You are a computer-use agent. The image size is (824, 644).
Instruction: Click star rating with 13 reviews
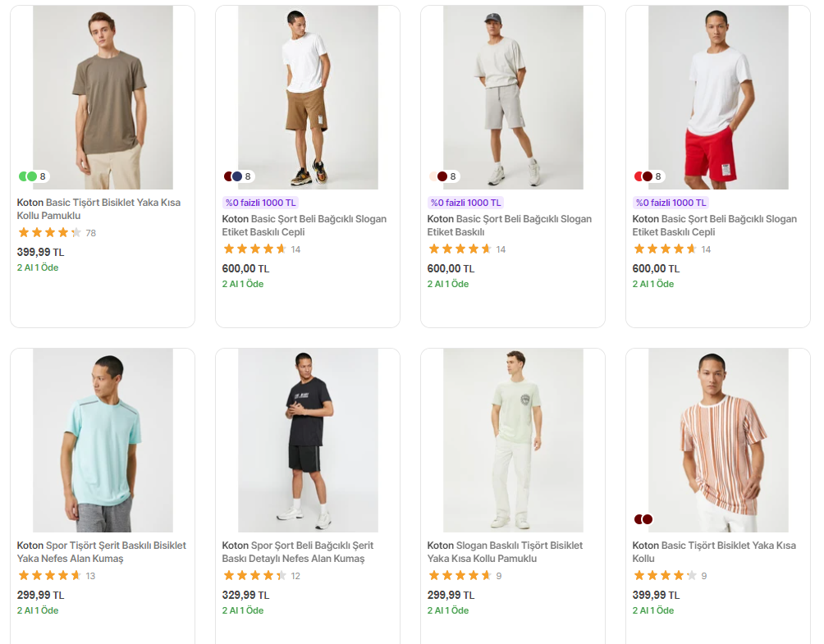[x=57, y=576]
